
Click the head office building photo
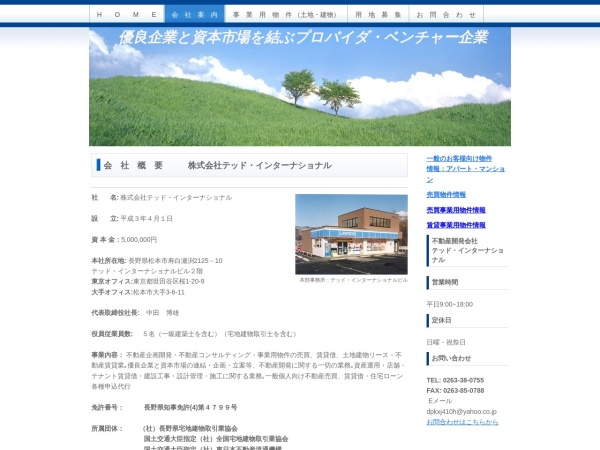(351, 233)
